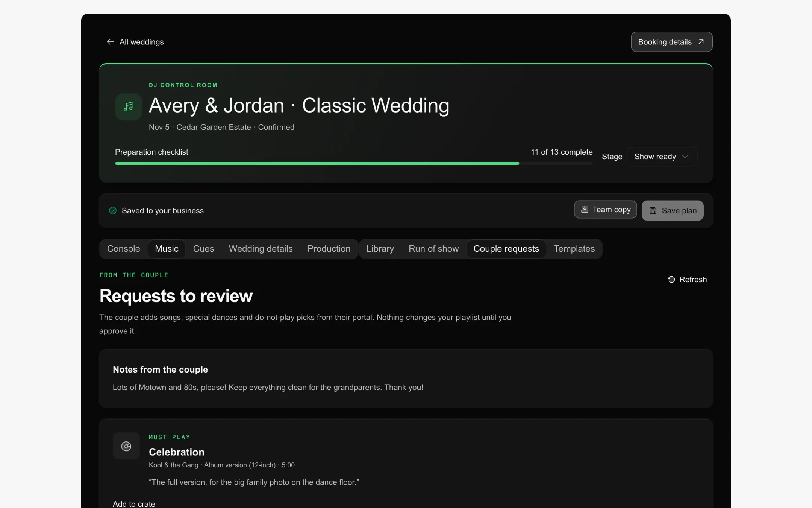Open the Show ready stage dropdown

click(662, 157)
